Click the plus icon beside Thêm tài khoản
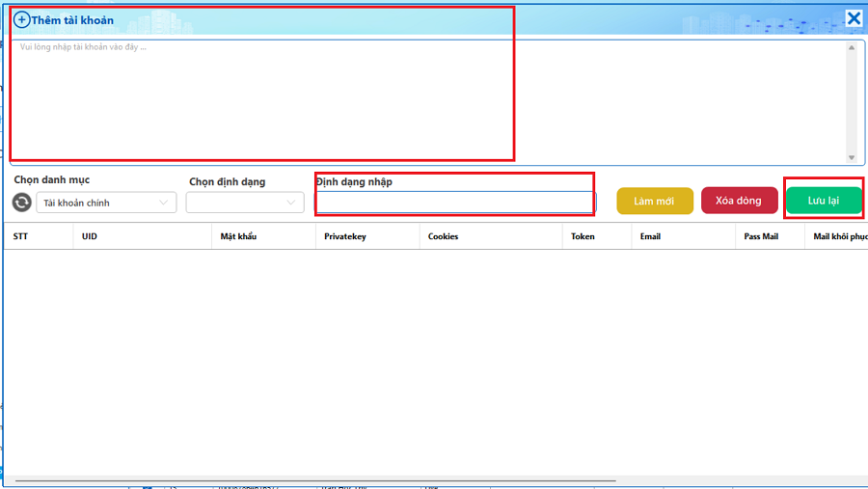The height and width of the screenshot is (489, 868). (21, 20)
